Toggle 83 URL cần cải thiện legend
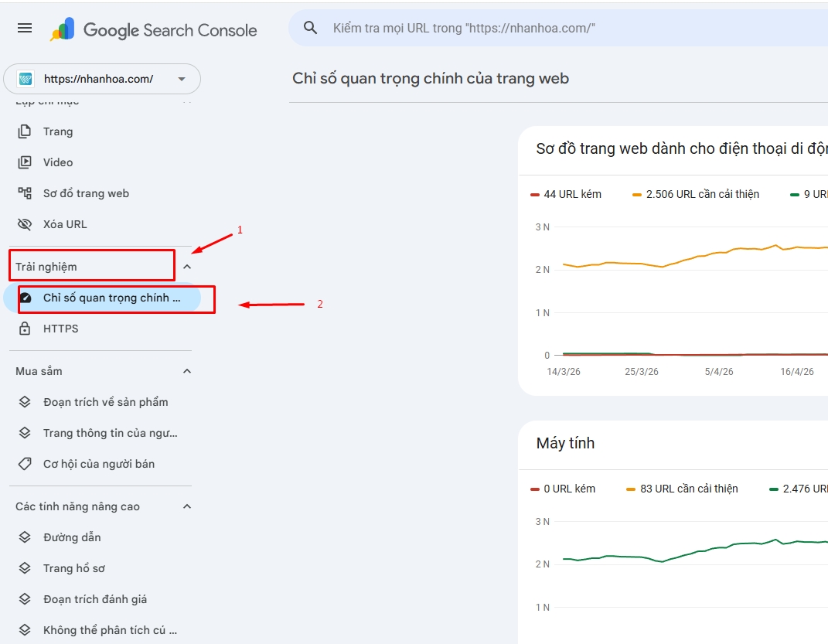The width and height of the screenshot is (828, 644). click(x=682, y=489)
